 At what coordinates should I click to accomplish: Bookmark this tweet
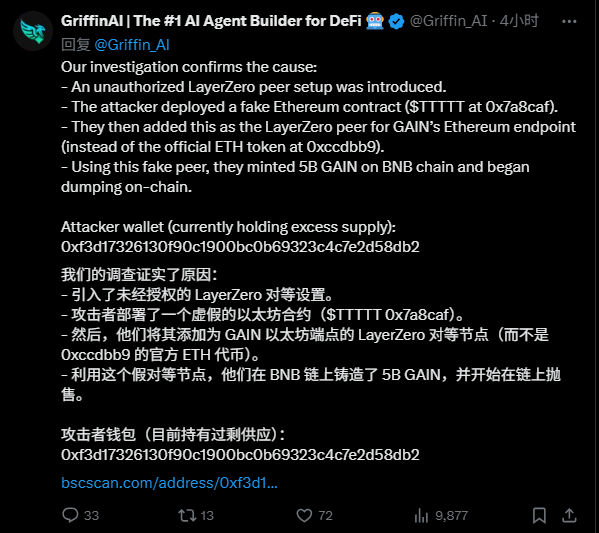click(539, 515)
